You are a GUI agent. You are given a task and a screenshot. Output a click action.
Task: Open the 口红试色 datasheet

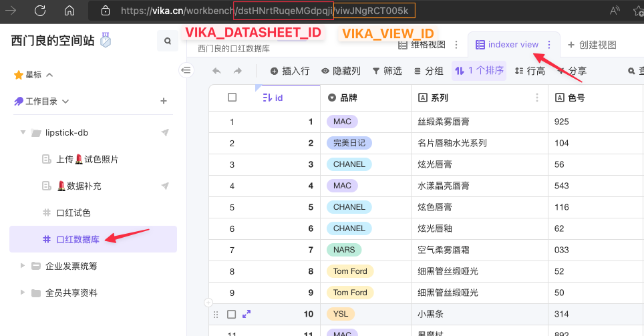(73, 213)
